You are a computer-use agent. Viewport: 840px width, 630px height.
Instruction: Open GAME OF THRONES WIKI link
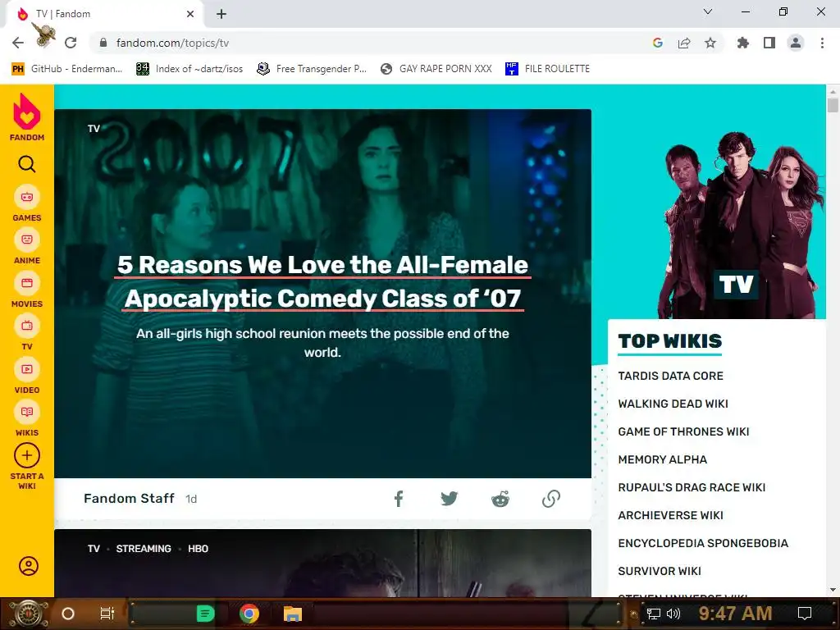point(683,431)
